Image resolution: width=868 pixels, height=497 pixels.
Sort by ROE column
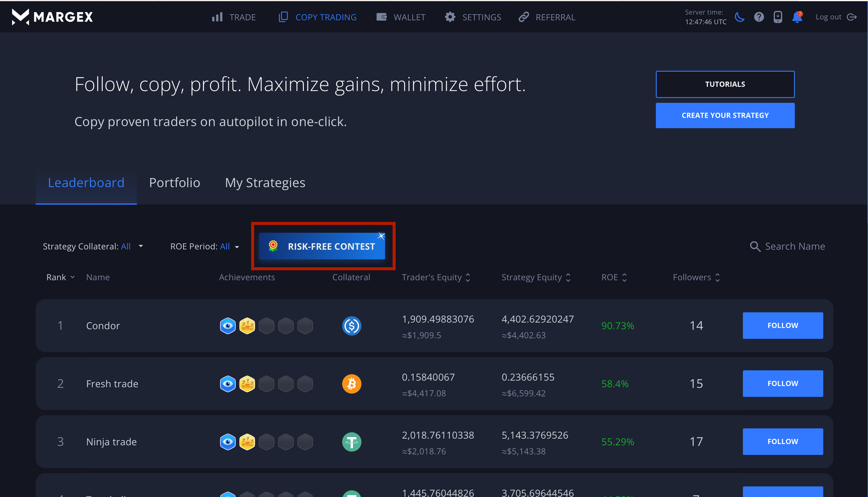pyautogui.click(x=614, y=277)
